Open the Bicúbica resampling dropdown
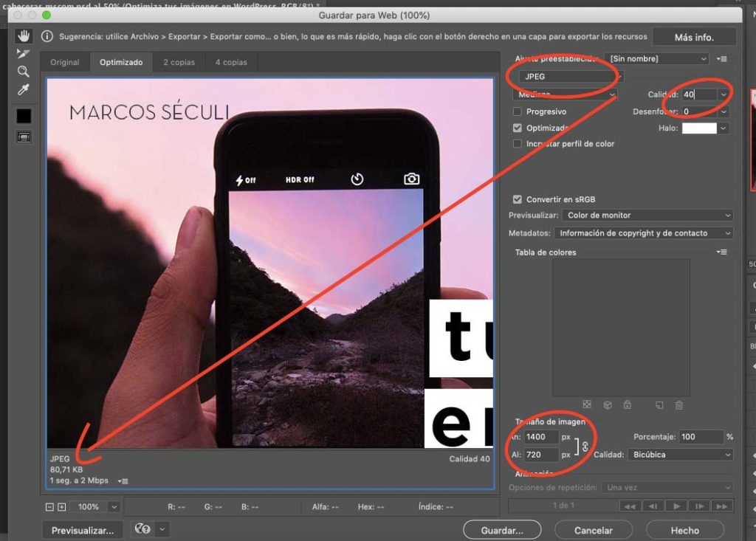 (x=681, y=455)
